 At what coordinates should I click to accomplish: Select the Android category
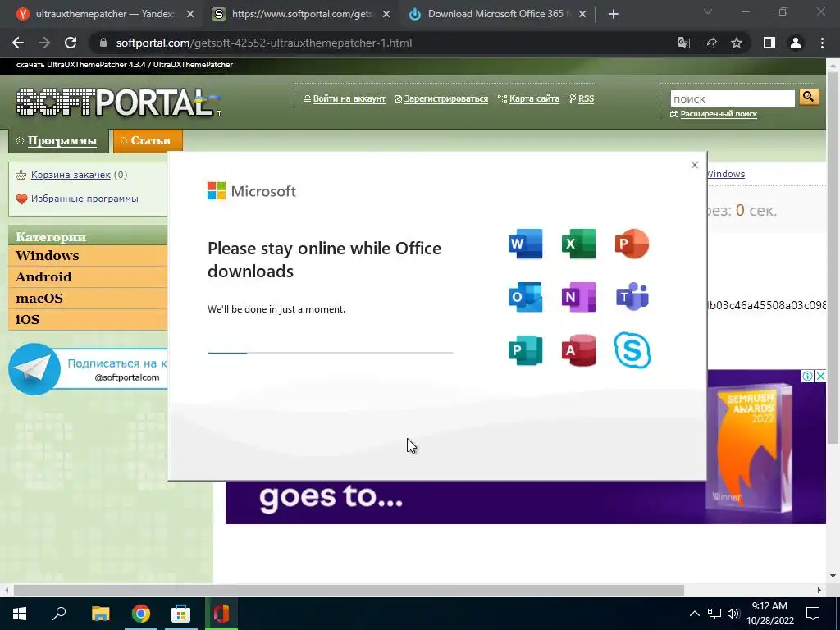tap(88, 277)
